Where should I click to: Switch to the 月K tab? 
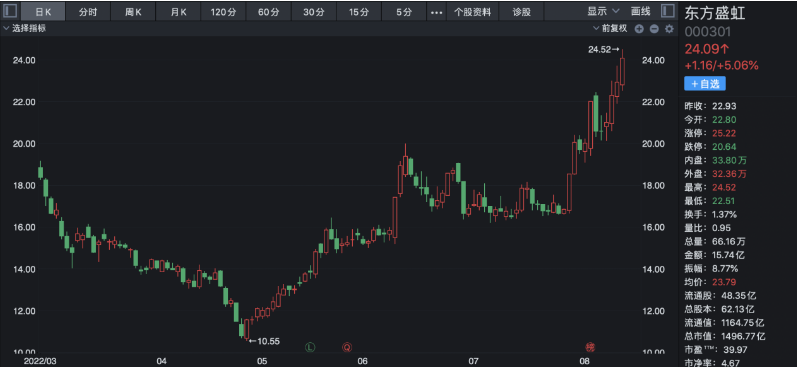tap(178, 12)
